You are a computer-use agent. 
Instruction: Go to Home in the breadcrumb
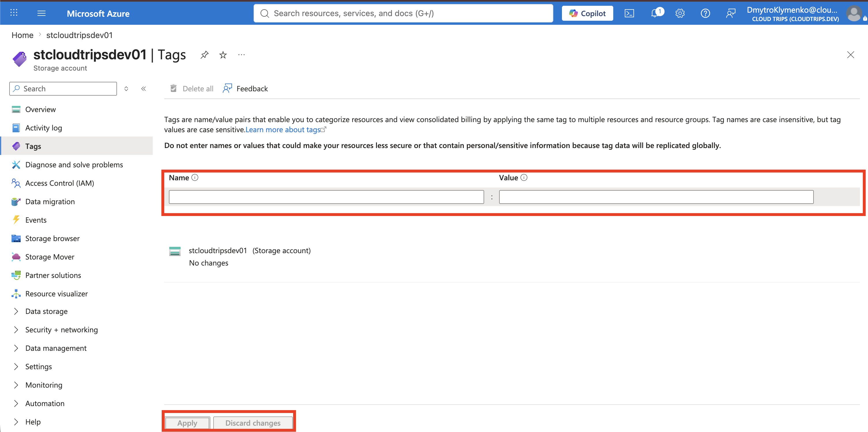[22, 35]
